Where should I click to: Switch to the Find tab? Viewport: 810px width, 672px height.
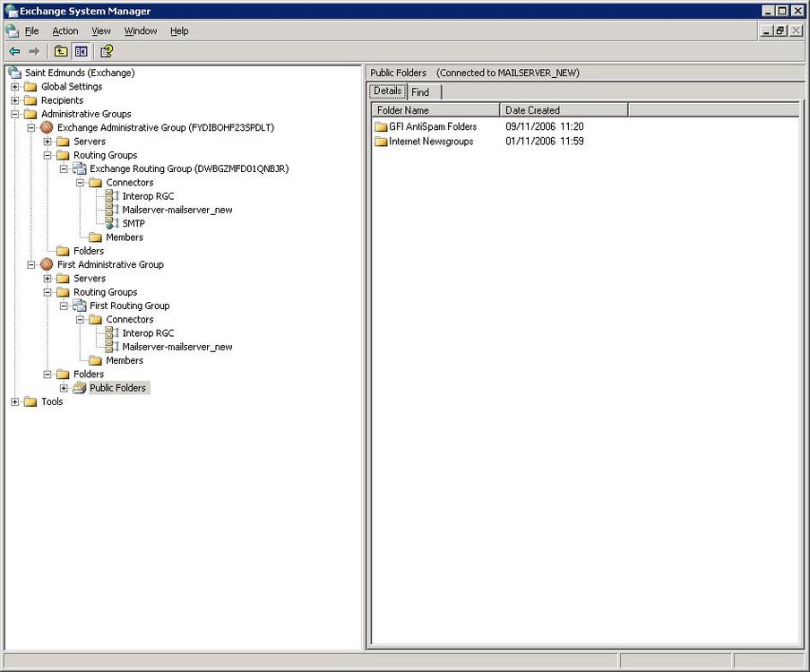point(424,92)
